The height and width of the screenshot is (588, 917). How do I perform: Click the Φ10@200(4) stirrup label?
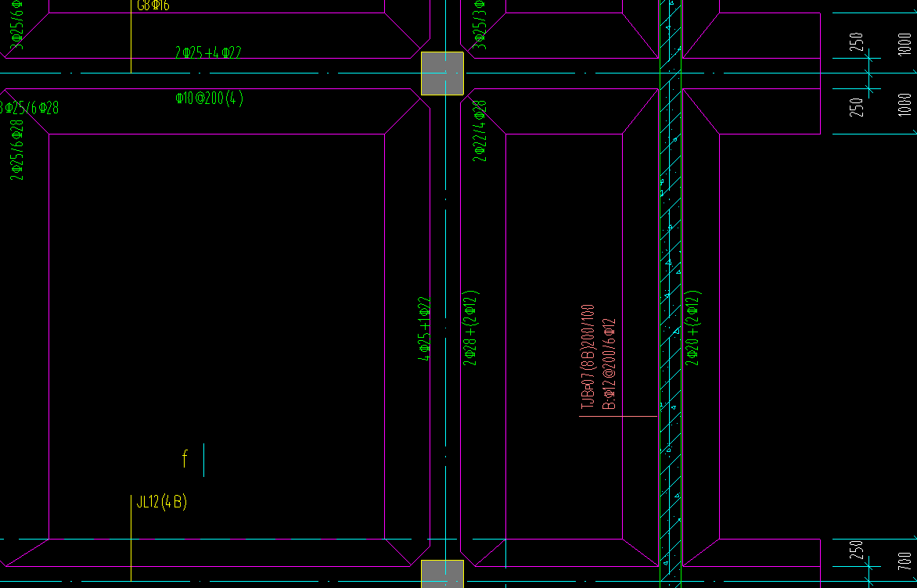(210, 99)
